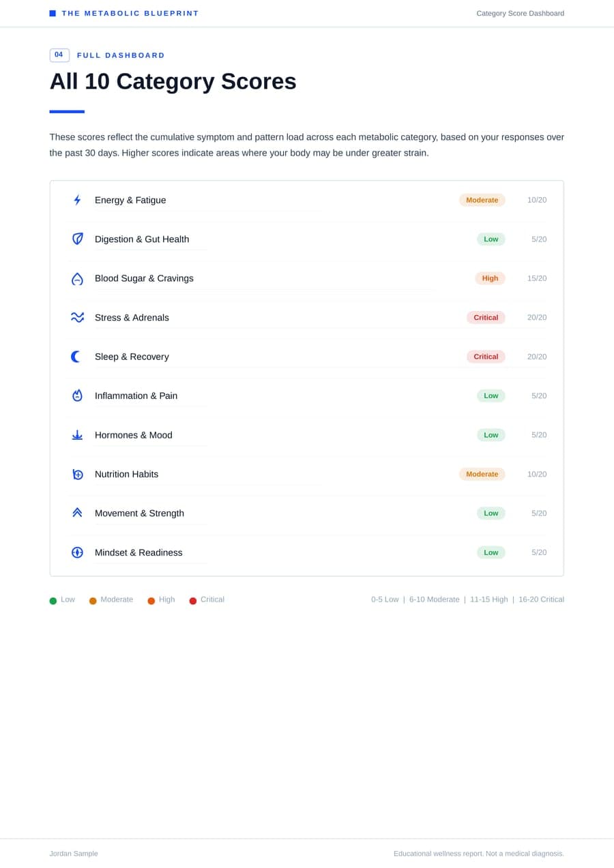
Task: Click the High badge for Blood Sugar & Cravings
Action: point(490,278)
